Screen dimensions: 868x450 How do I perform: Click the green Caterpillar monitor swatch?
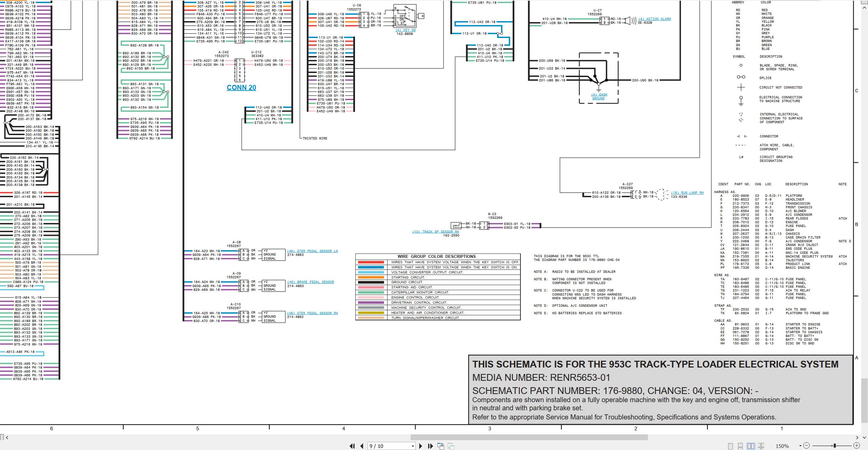(x=371, y=292)
